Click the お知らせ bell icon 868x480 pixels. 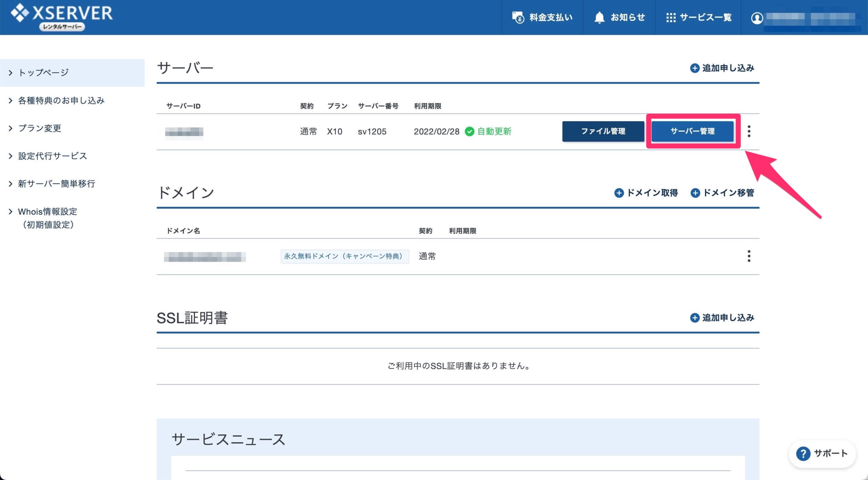click(x=599, y=17)
